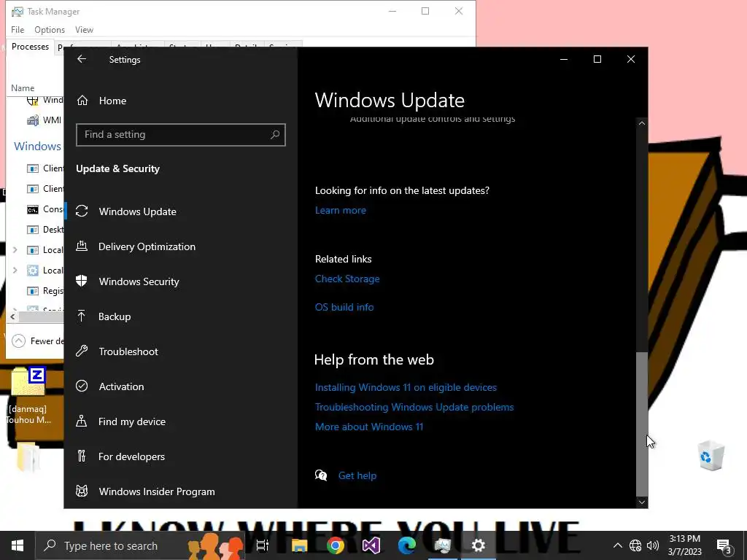Click the Settings scrollbar up arrow
Image resolution: width=747 pixels, height=560 pixels.
click(x=642, y=123)
